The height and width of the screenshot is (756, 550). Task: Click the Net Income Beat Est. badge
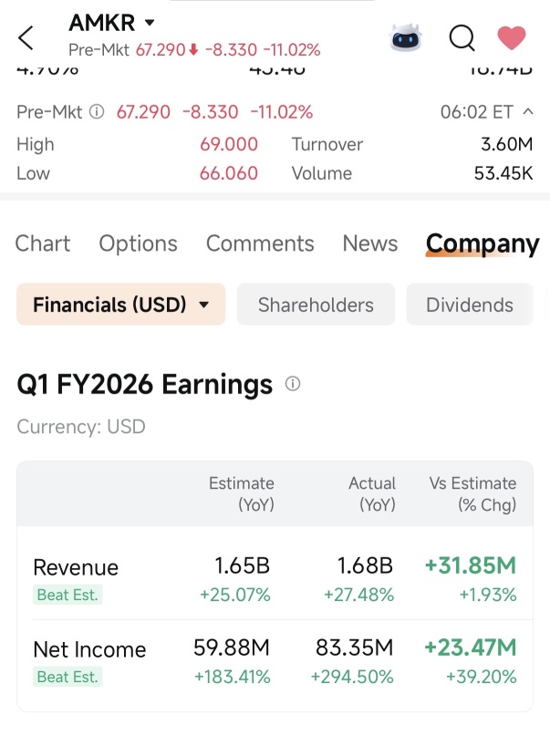click(67, 677)
